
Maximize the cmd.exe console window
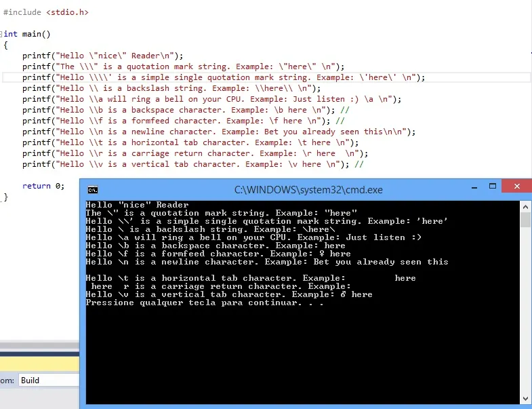click(493, 186)
